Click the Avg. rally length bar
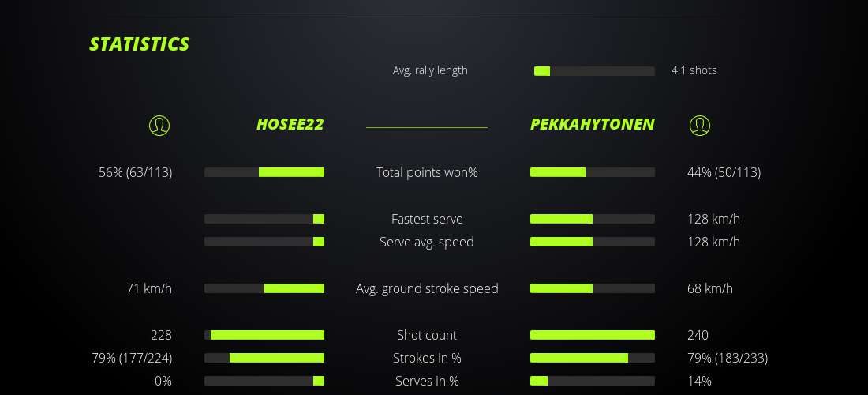Screen dimensions: 868x395 pyautogui.click(x=594, y=71)
